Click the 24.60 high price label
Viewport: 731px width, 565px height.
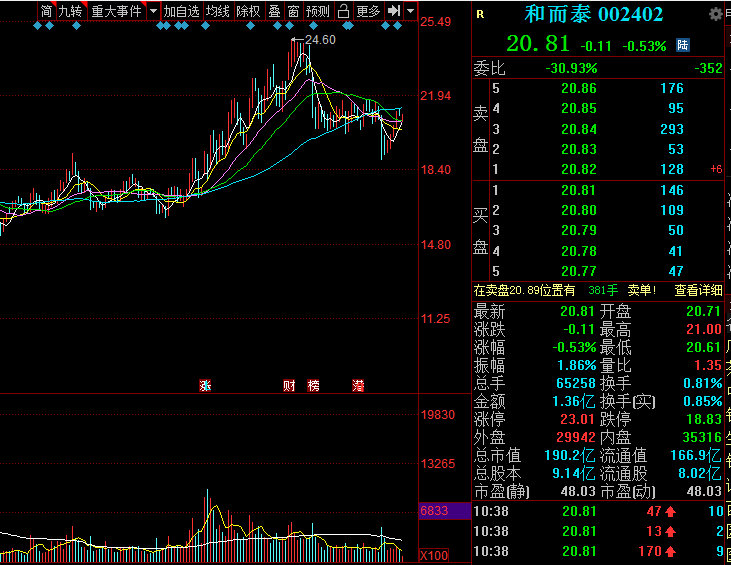(320, 40)
